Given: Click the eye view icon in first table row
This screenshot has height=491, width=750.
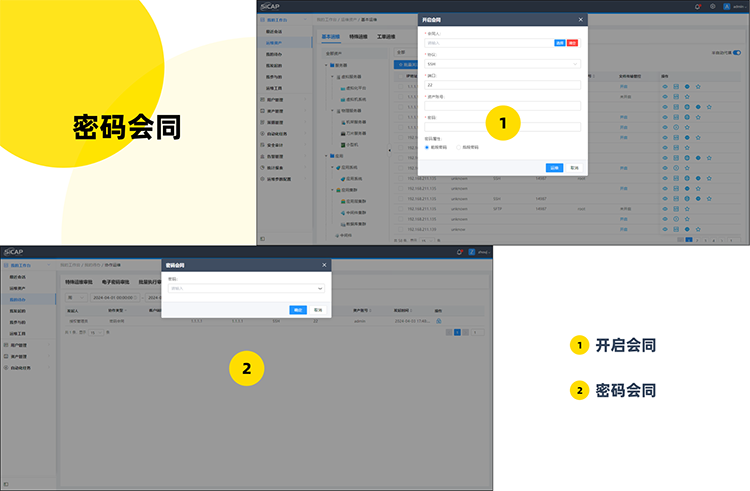Looking at the screenshot, I should (x=664, y=87).
